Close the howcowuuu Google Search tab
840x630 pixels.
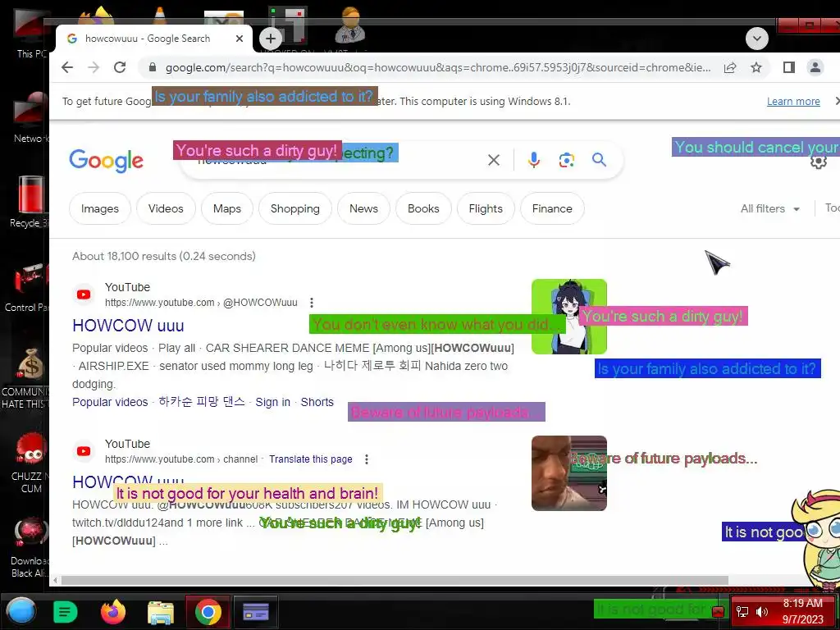(x=240, y=39)
